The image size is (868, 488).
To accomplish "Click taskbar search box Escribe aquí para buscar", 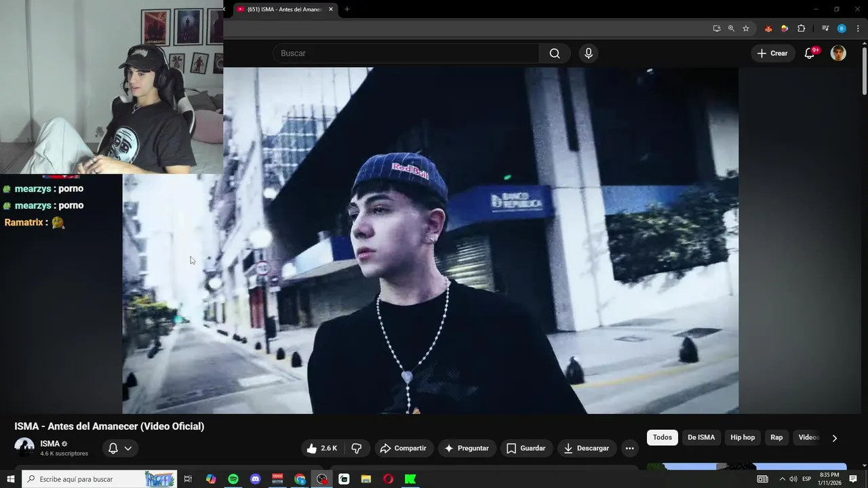I will [x=100, y=479].
